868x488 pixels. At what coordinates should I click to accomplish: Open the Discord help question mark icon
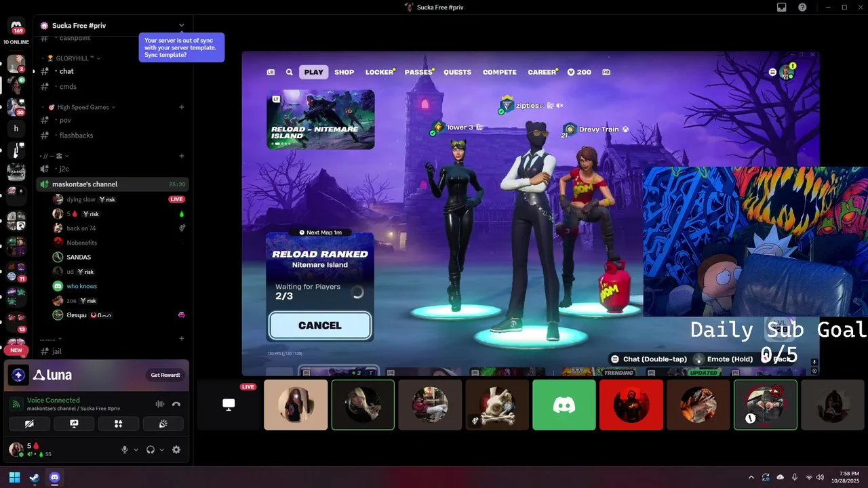click(802, 7)
